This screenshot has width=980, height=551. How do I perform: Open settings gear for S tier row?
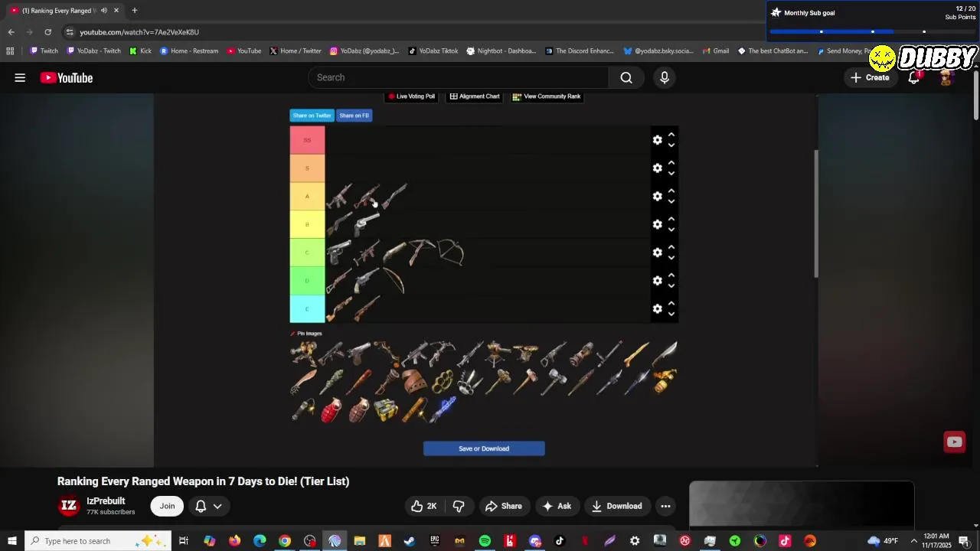click(657, 168)
